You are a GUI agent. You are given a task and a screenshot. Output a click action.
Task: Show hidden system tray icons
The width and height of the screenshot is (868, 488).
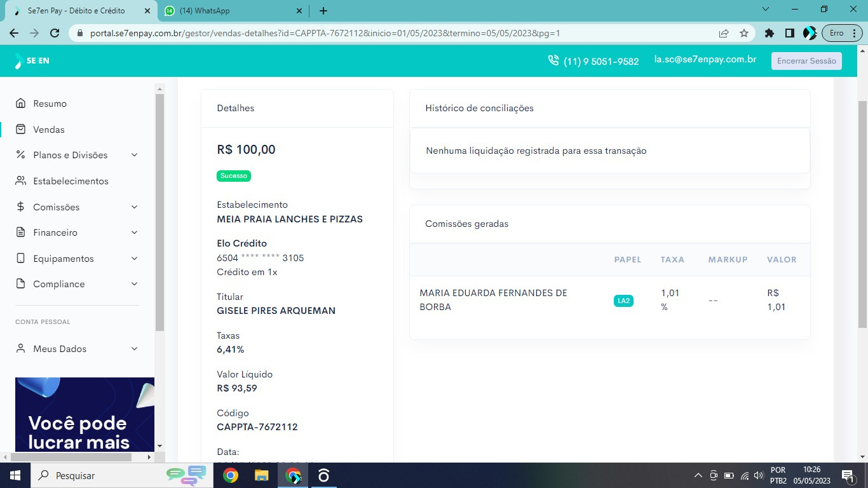click(698, 475)
